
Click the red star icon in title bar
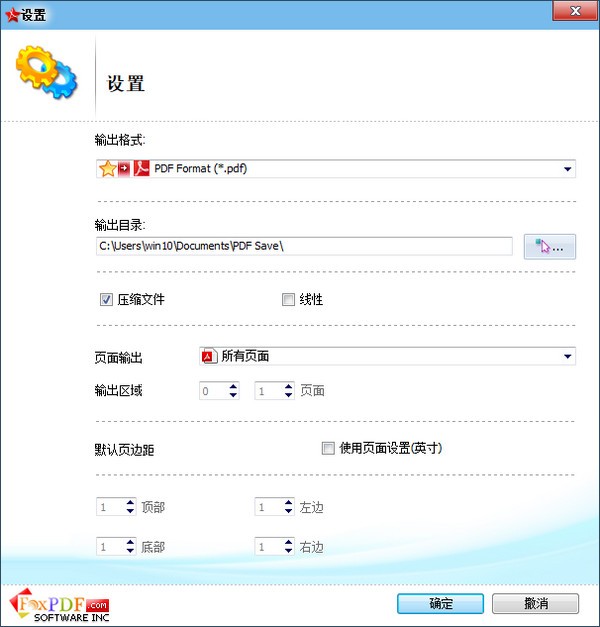tap(12, 15)
